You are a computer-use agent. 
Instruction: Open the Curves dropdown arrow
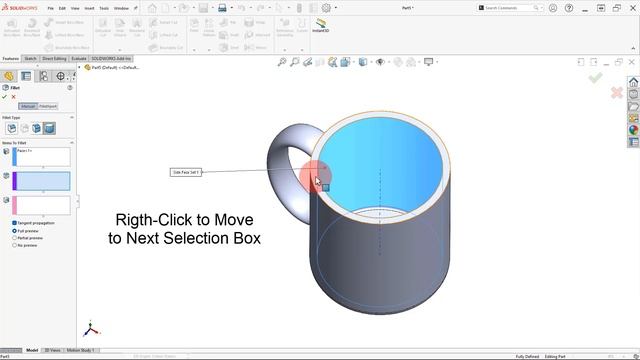pyautogui.click(x=302, y=50)
